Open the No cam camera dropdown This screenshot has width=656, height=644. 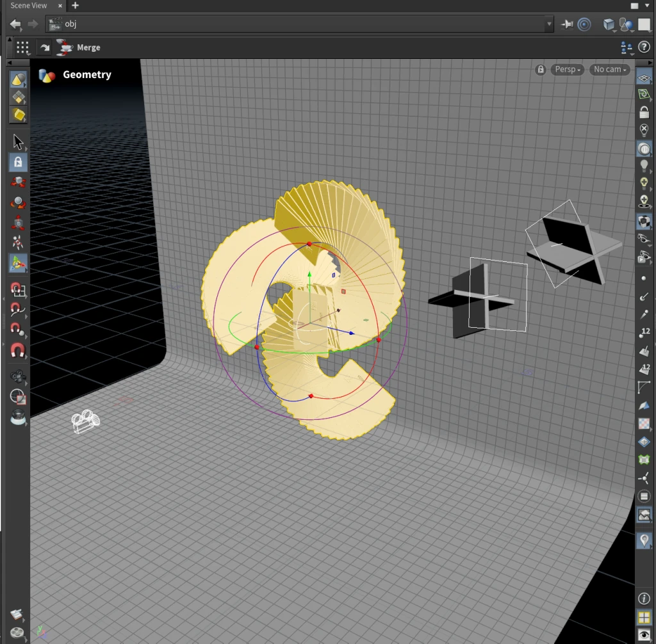[610, 69]
